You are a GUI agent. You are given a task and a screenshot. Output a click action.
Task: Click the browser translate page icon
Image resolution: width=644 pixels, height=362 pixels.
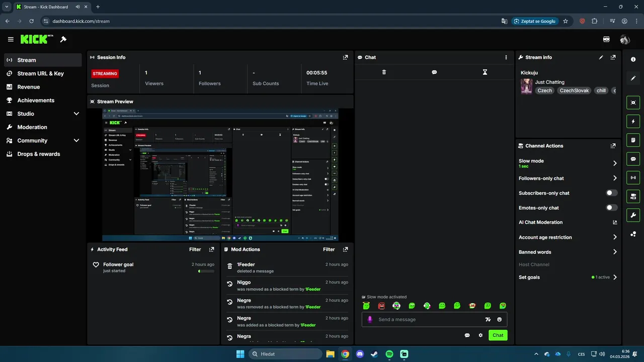[x=505, y=21]
